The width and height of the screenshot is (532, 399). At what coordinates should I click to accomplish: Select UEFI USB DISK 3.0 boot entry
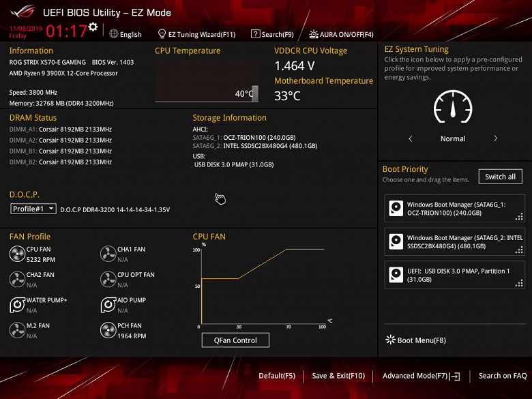(x=455, y=275)
